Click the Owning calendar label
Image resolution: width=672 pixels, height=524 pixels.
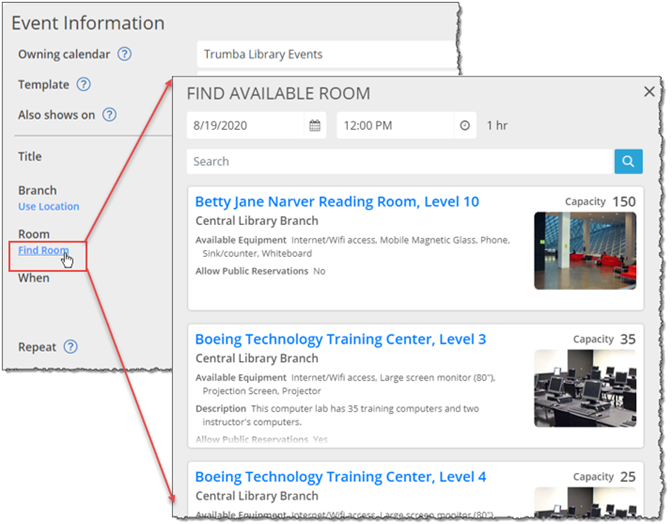tap(64, 54)
